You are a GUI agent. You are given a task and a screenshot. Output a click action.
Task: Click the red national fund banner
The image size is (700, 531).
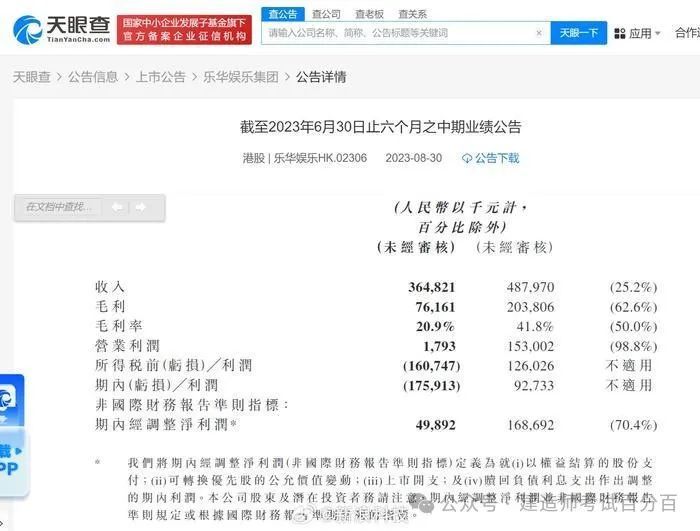184,29
